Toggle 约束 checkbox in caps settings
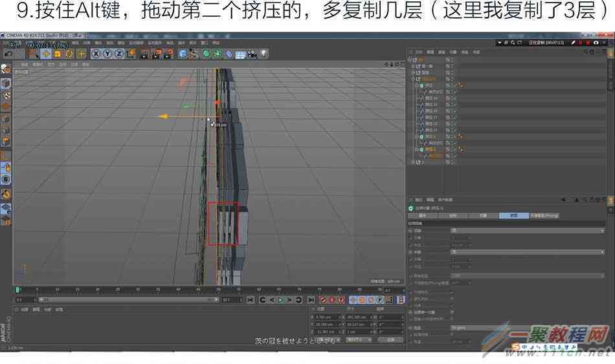Image resolution: width=615 pixels, height=364 pixels. 453,305
